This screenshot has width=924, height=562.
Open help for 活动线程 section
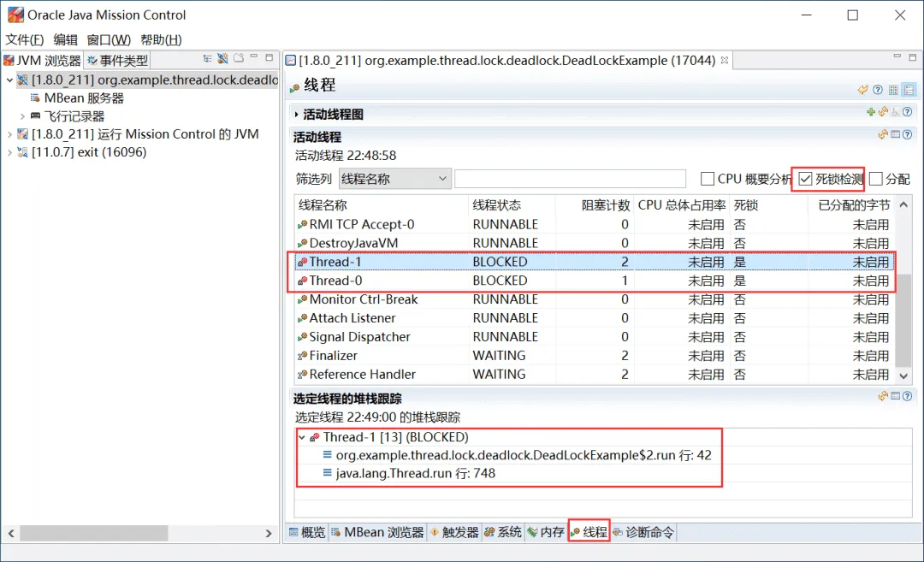click(x=908, y=135)
